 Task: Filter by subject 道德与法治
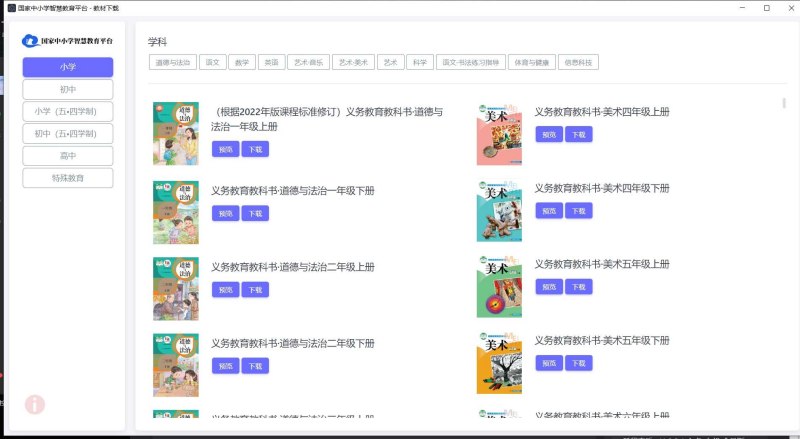coord(172,62)
